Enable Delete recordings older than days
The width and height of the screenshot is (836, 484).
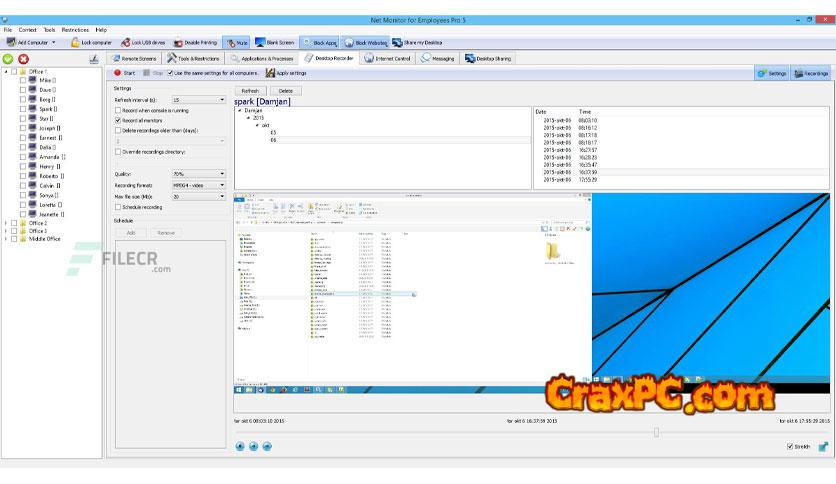click(118, 130)
